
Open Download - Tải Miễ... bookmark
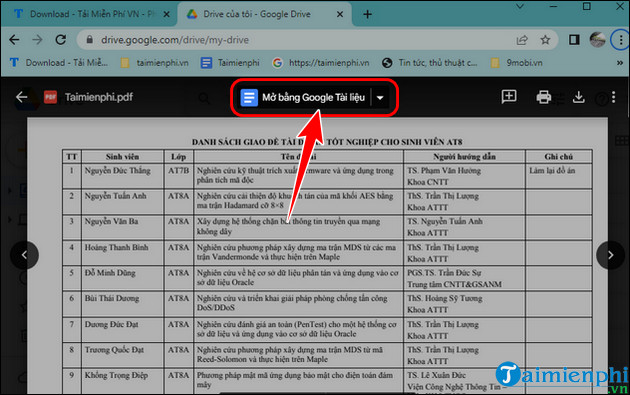[x=59, y=63]
